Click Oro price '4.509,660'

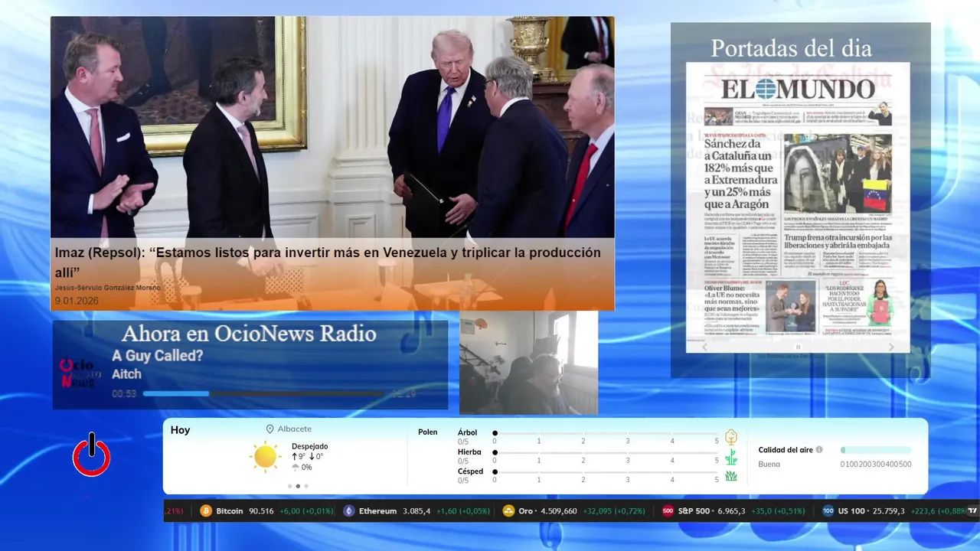click(x=558, y=511)
